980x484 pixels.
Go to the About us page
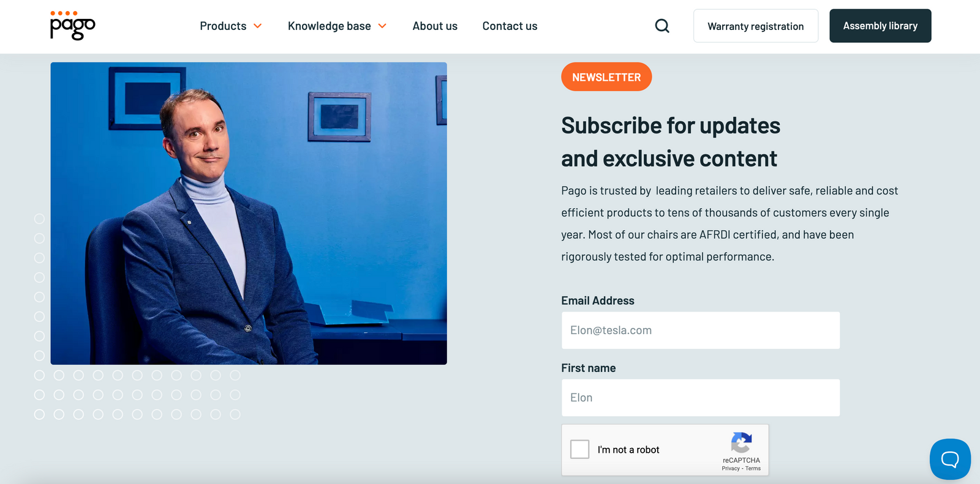[435, 26]
